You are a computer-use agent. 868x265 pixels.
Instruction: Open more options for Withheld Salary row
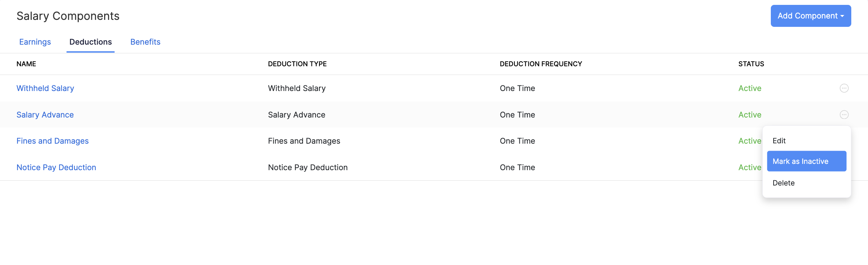[x=844, y=88]
